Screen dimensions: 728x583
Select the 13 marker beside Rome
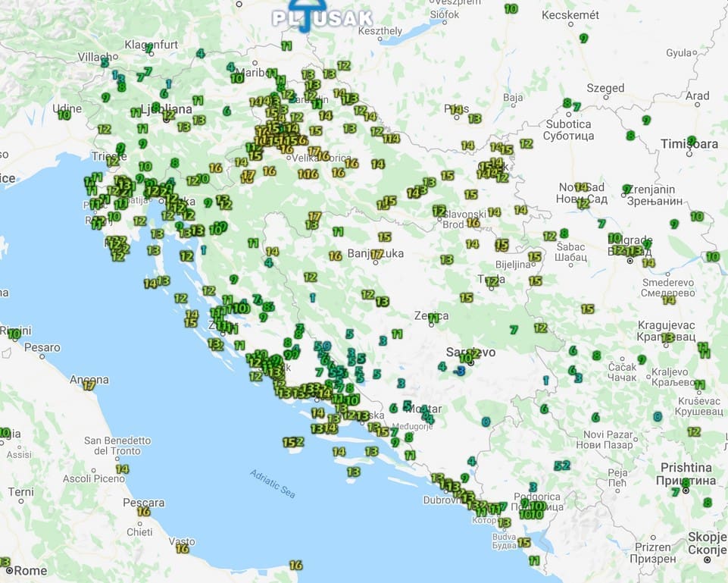pos(4,563)
